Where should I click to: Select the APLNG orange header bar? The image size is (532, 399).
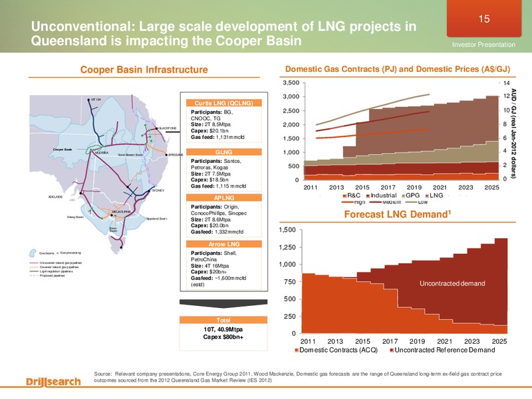pyautogui.click(x=223, y=198)
